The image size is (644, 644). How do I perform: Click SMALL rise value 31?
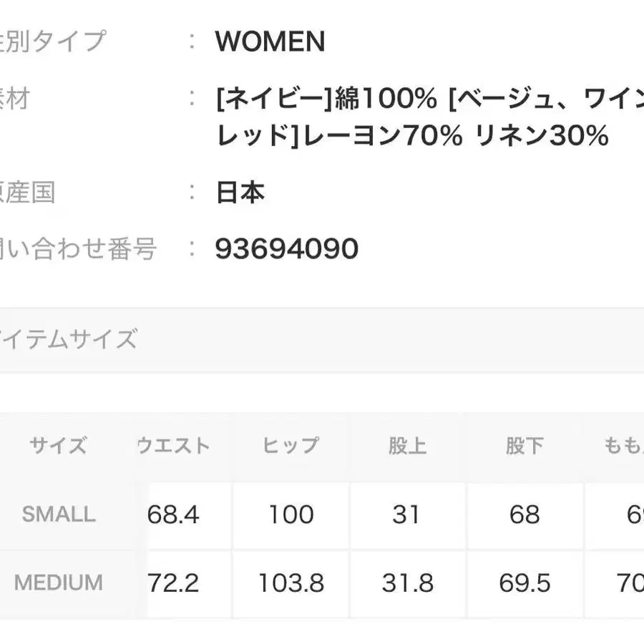(x=406, y=514)
